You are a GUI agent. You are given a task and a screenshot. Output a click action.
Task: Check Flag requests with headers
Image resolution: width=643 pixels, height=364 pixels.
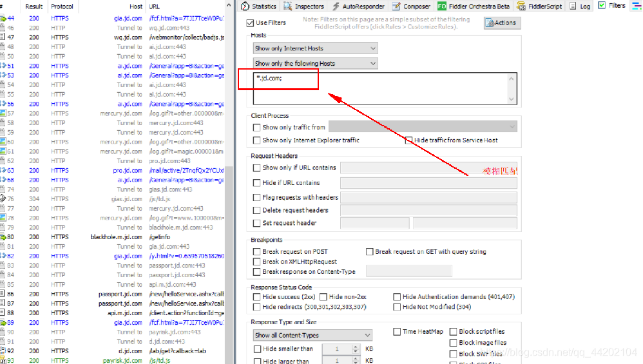(256, 198)
